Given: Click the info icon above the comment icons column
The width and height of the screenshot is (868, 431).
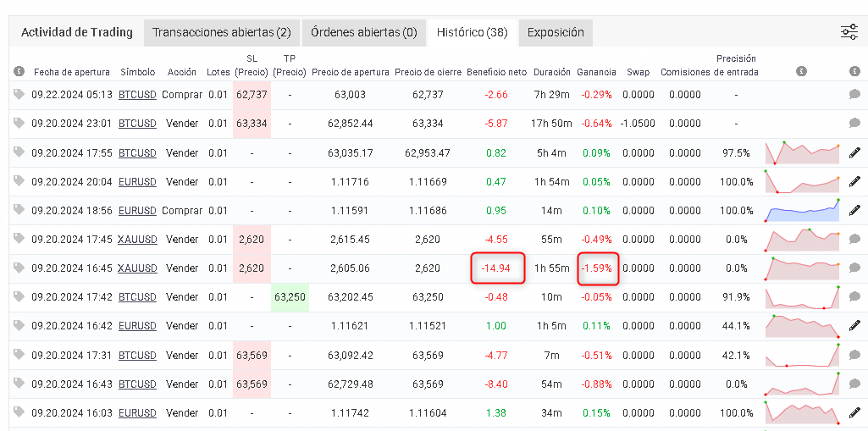Looking at the screenshot, I should (854, 71).
